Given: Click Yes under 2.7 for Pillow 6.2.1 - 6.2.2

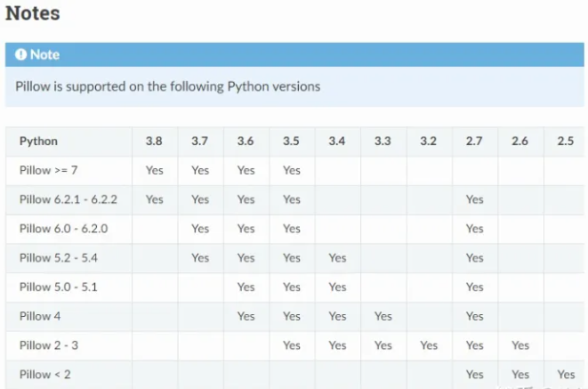Looking at the screenshot, I should click(474, 199).
